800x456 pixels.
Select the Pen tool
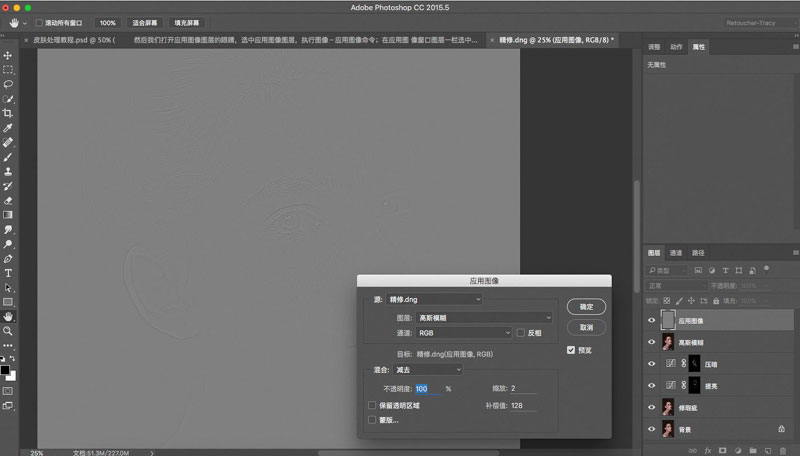coord(8,259)
